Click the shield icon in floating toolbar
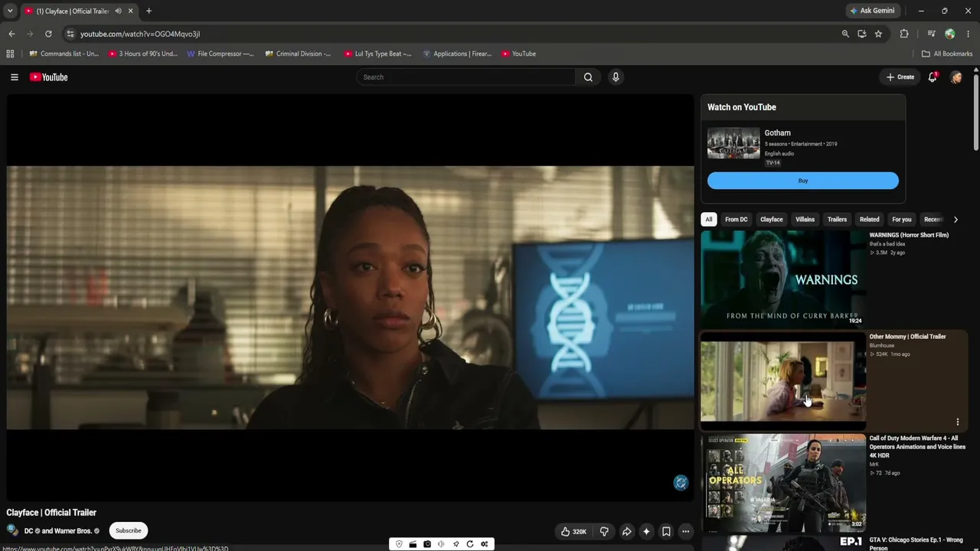The height and width of the screenshot is (551, 980). point(398,544)
